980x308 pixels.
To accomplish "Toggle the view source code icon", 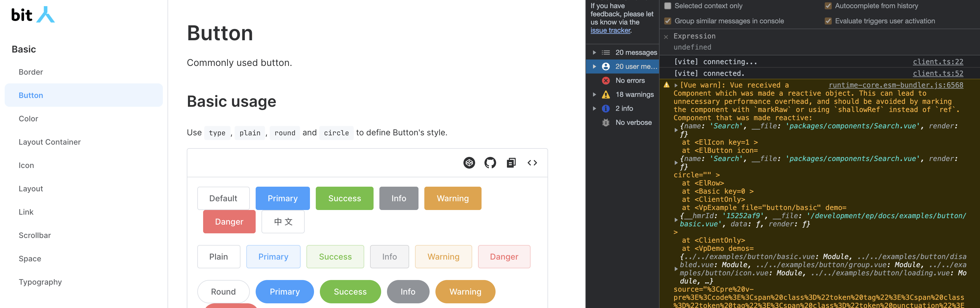I will [532, 163].
